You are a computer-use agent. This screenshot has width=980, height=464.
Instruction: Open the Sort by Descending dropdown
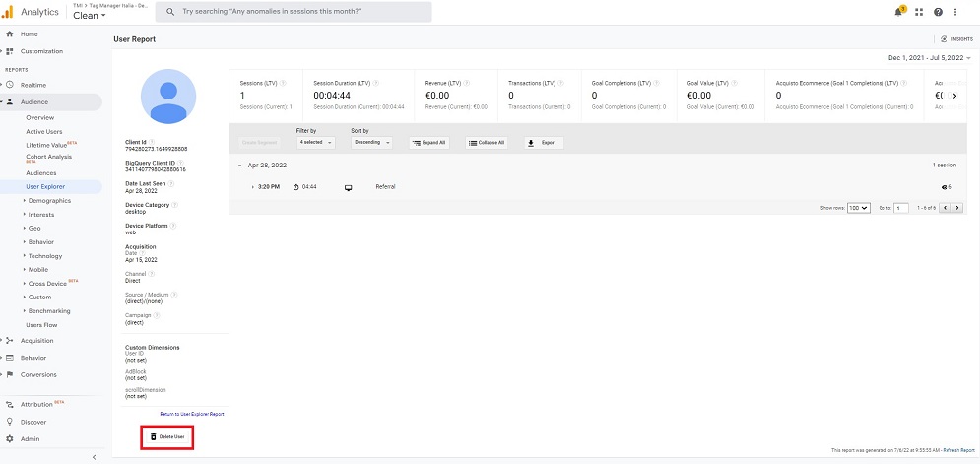coord(371,143)
